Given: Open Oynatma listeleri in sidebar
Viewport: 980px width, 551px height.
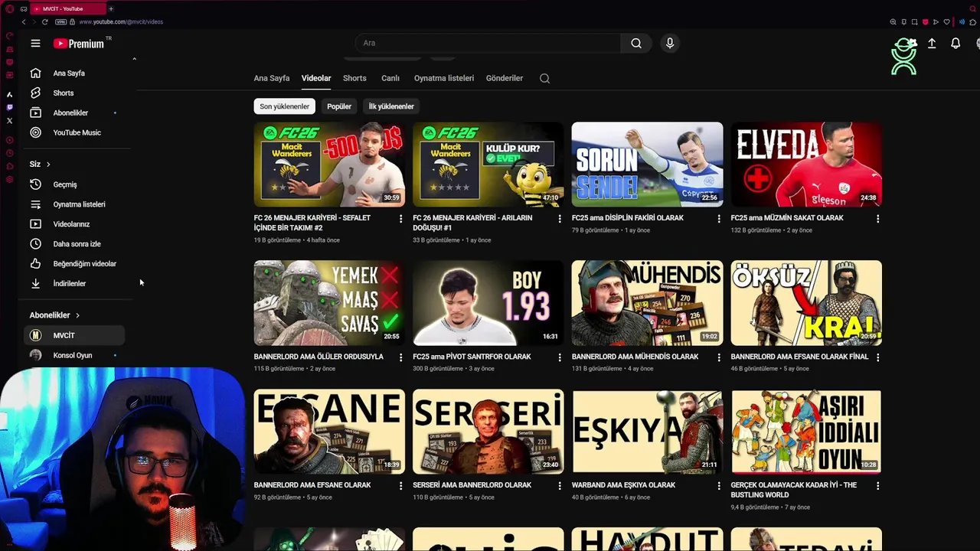Looking at the screenshot, I should point(73,204).
